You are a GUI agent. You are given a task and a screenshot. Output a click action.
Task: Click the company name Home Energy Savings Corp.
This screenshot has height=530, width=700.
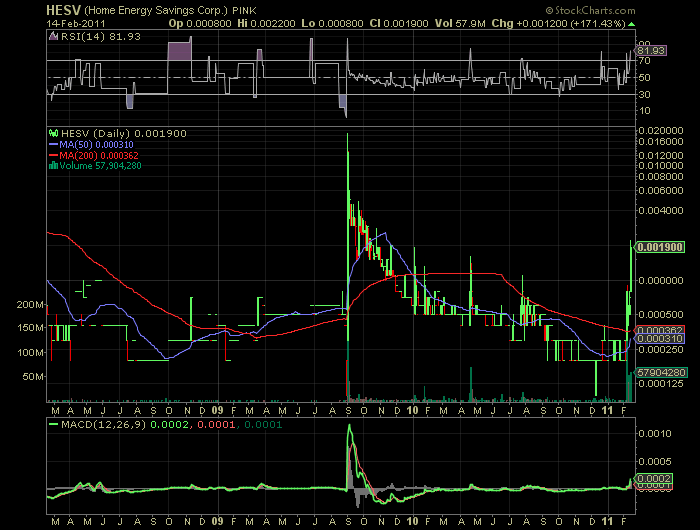[156, 10]
